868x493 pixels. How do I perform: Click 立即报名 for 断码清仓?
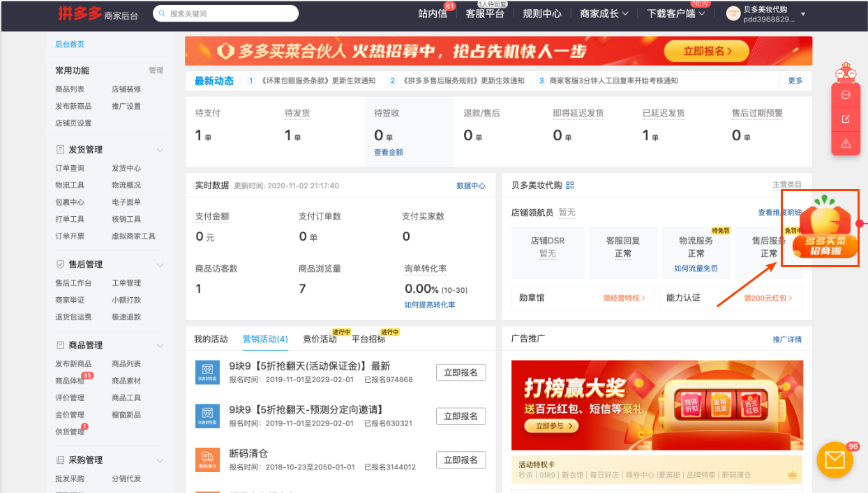click(461, 460)
